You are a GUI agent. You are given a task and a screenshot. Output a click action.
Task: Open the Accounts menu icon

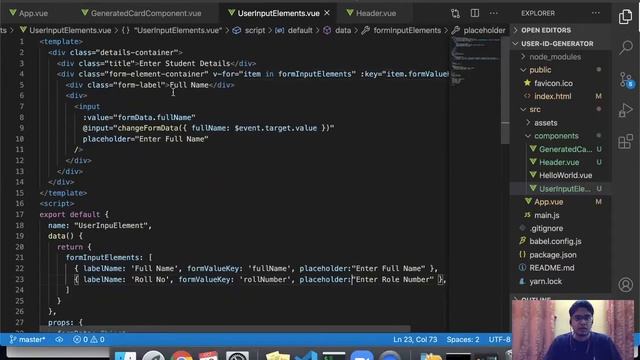tap(625, 284)
